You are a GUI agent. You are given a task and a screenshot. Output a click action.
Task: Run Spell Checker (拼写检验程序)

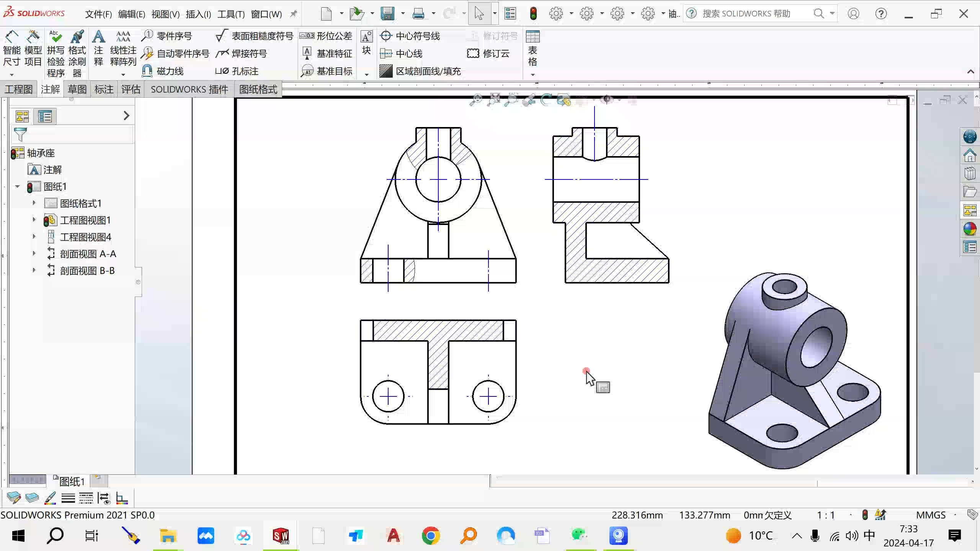point(56,54)
